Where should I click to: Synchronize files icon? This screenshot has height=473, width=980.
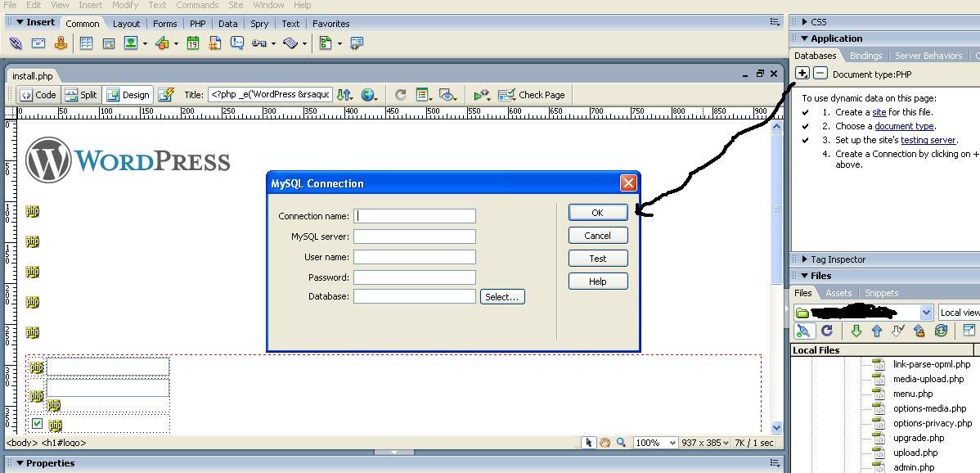click(x=941, y=331)
